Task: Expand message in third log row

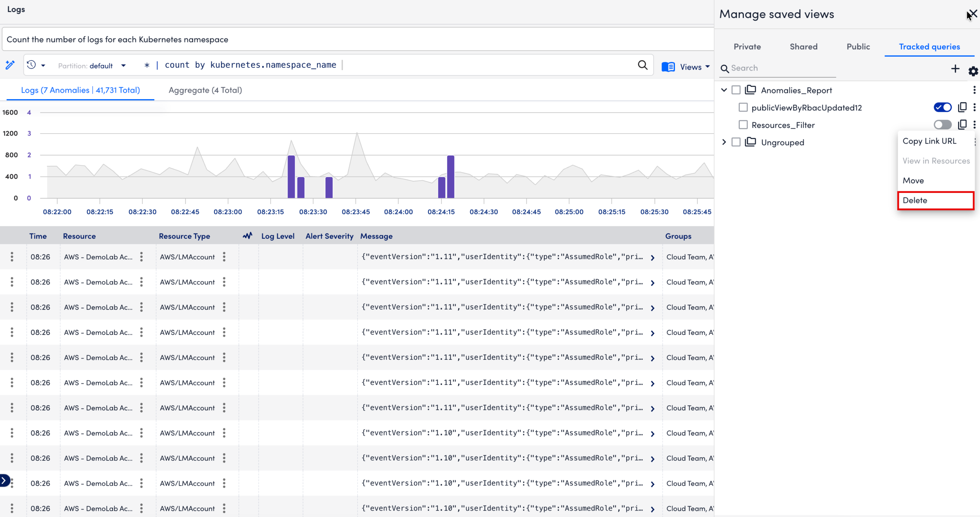Action: [x=653, y=308]
